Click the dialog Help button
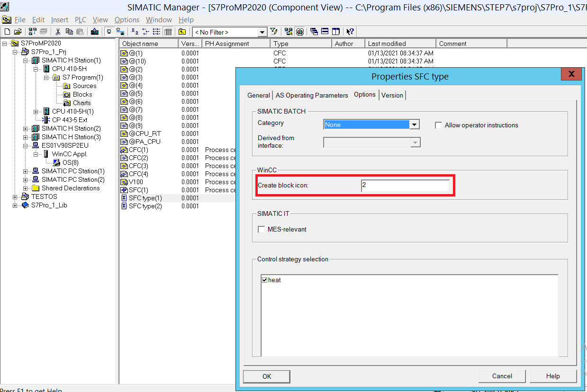The image size is (587, 392). tap(553, 376)
